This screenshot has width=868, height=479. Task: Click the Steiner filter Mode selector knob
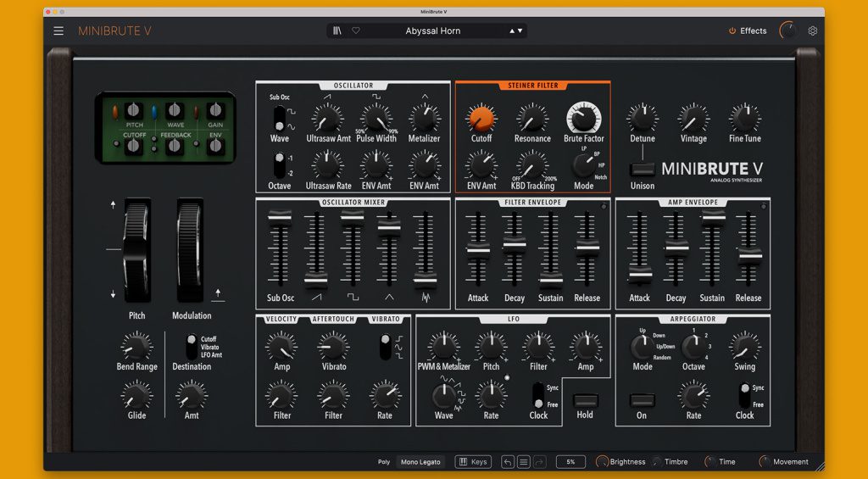coord(582,165)
